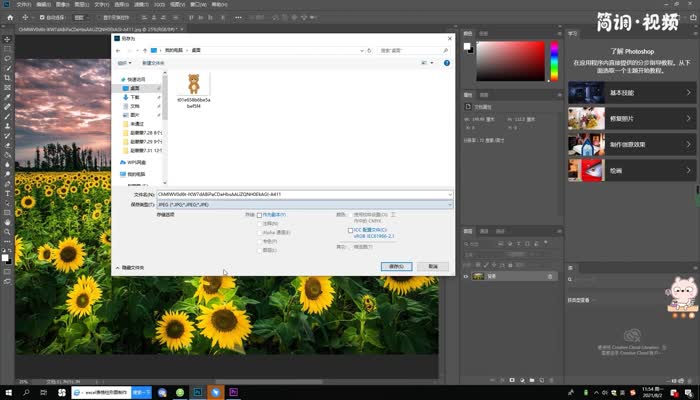Open the 组织 (Organize) dropdown
The image size is (700, 400).
pyautogui.click(x=126, y=62)
